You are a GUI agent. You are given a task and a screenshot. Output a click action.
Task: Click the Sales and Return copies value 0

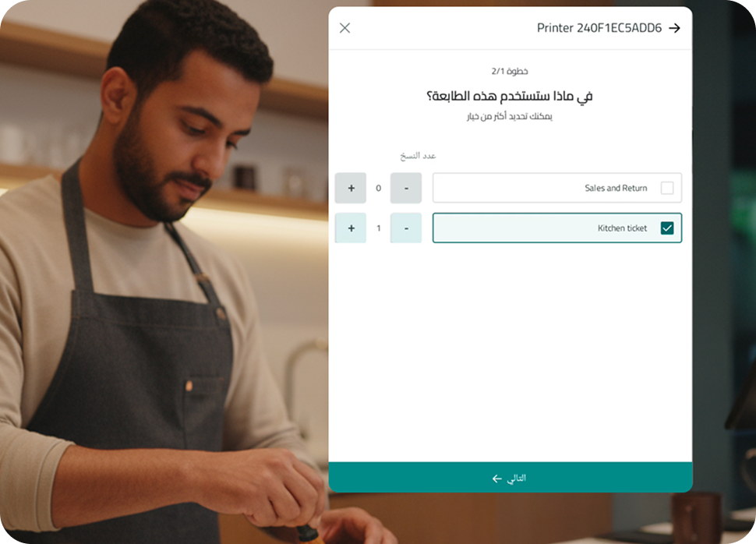(379, 188)
